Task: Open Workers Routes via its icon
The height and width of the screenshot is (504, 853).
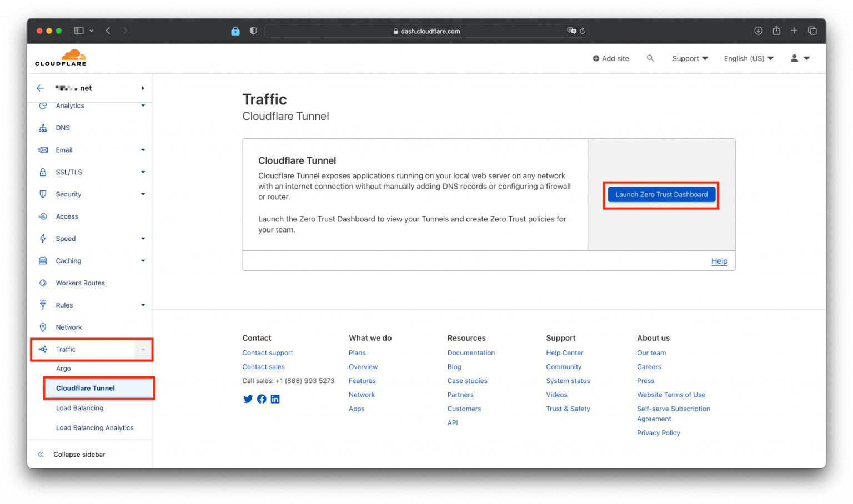Action: (43, 283)
